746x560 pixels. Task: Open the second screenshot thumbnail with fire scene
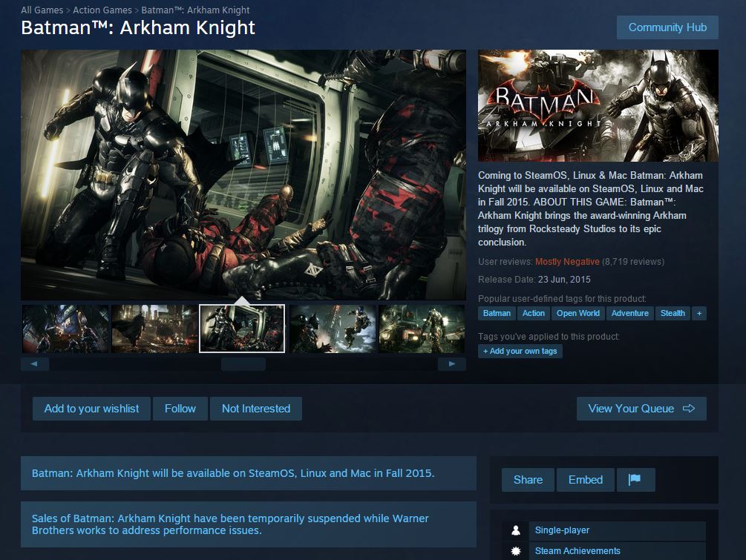click(154, 329)
